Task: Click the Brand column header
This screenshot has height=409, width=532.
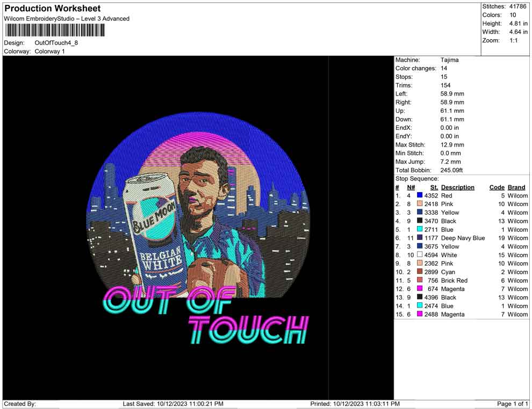Action: click(x=516, y=187)
